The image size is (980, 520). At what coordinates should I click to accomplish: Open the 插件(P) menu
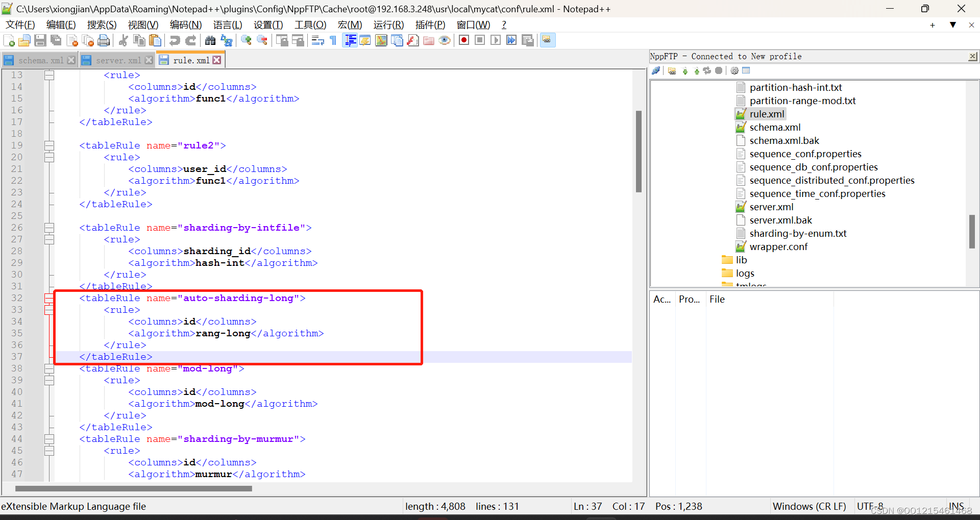430,24
